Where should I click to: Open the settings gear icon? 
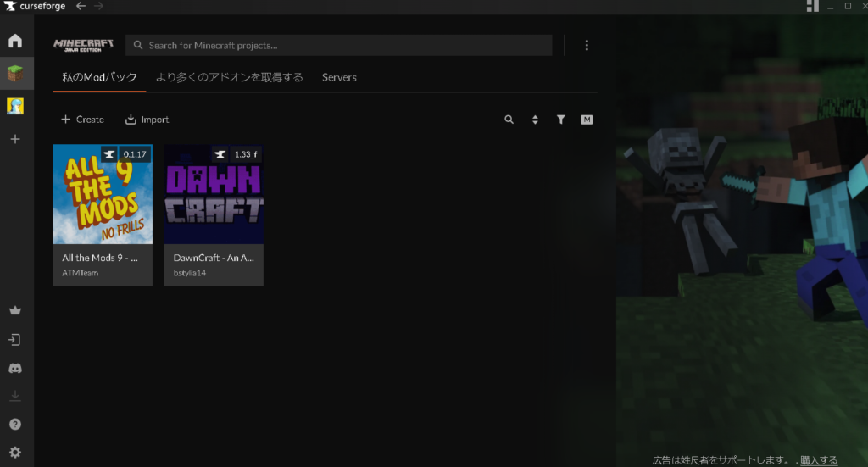click(x=15, y=453)
